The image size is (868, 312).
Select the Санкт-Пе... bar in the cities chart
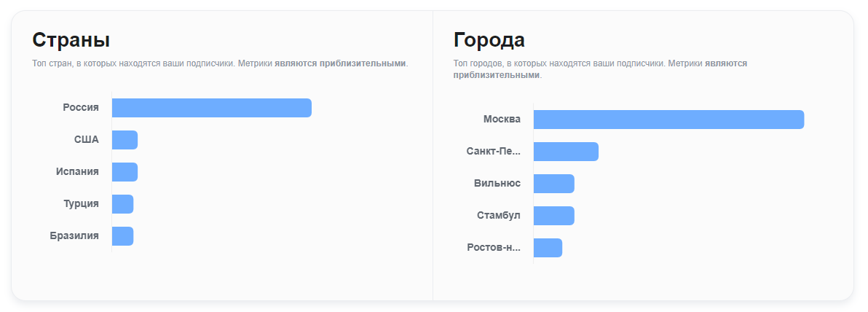(x=566, y=152)
